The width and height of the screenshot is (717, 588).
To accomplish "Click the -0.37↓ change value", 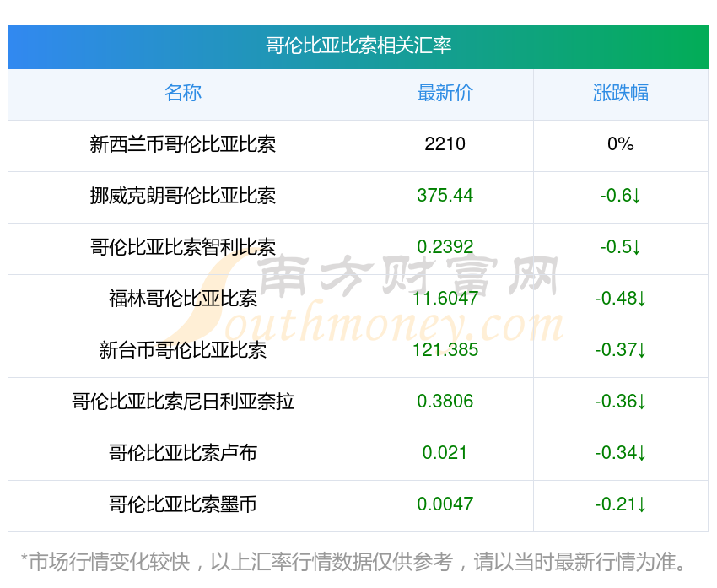I will point(621,350).
